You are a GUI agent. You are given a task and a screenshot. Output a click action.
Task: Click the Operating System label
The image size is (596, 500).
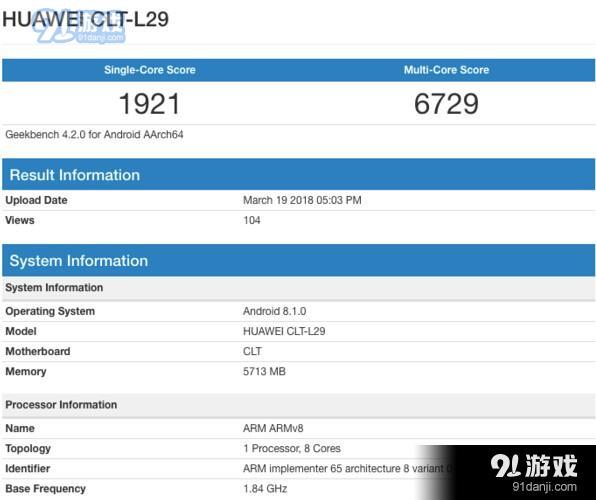50,311
